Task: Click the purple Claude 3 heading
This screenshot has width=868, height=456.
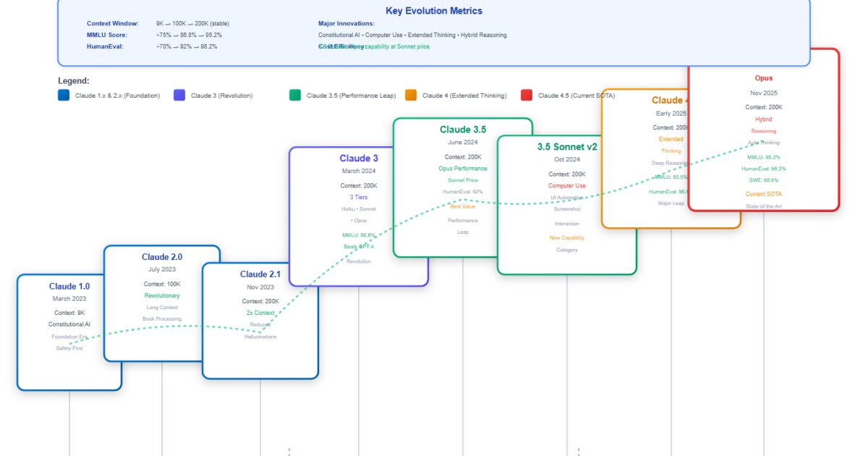Action: click(x=359, y=159)
